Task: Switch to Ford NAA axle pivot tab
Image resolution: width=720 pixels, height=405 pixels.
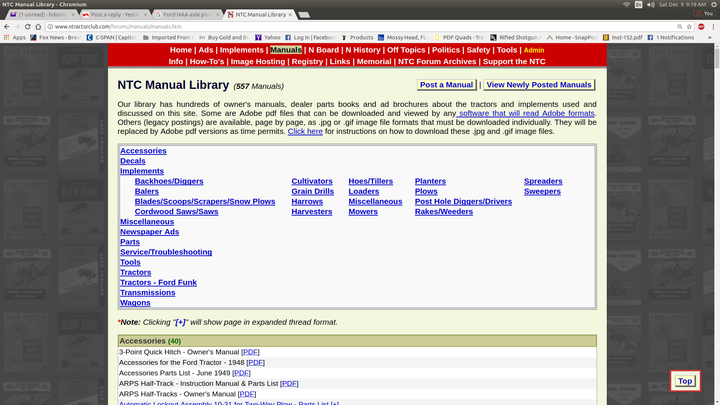Action: (x=187, y=15)
